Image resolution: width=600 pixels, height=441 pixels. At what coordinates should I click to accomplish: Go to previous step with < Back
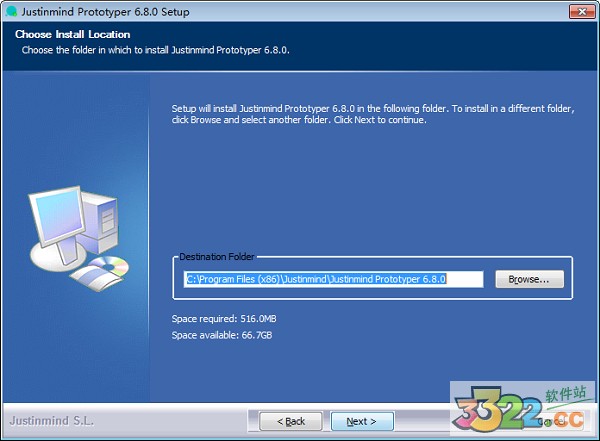tap(291, 421)
